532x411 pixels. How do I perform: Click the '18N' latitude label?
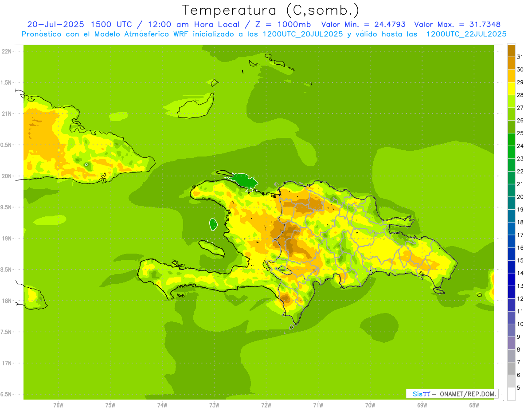click(7, 301)
